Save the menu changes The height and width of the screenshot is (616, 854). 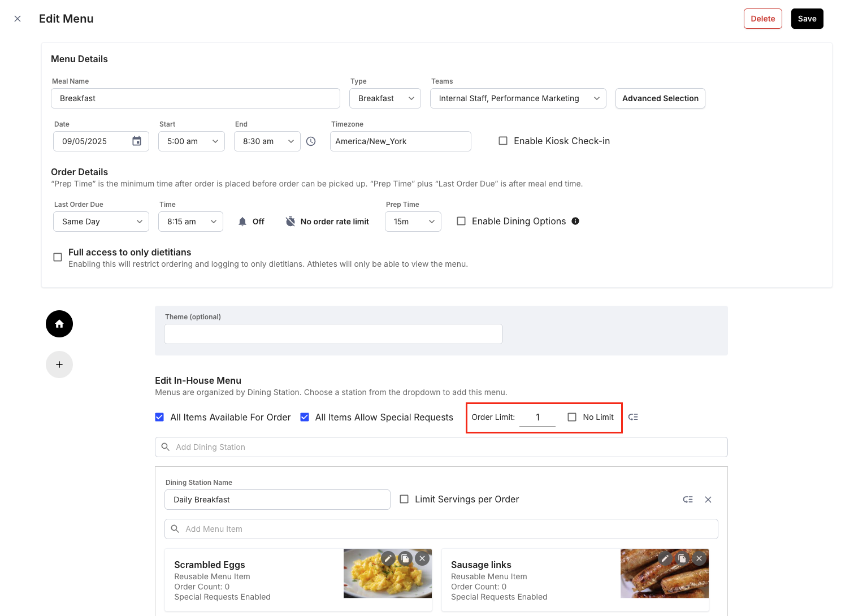click(807, 19)
